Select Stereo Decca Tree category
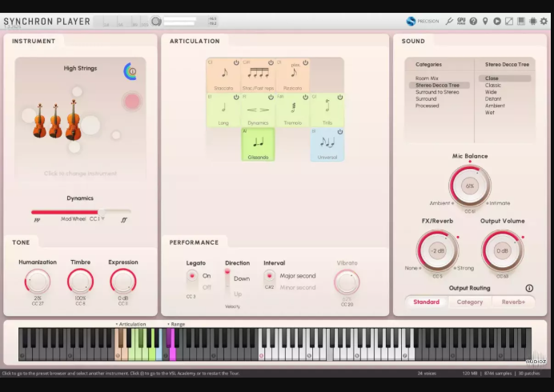The image size is (554, 392). pyautogui.click(x=440, y=85)
